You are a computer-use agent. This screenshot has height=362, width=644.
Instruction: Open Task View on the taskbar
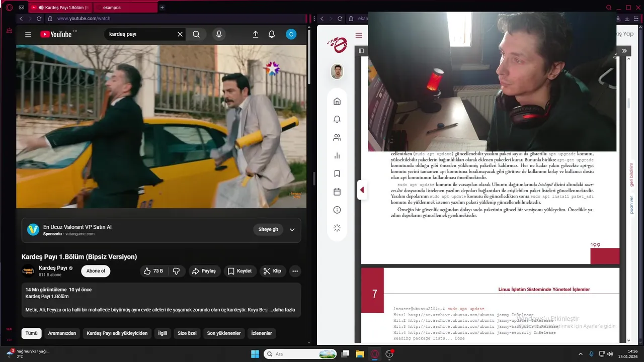pos(345,354)
